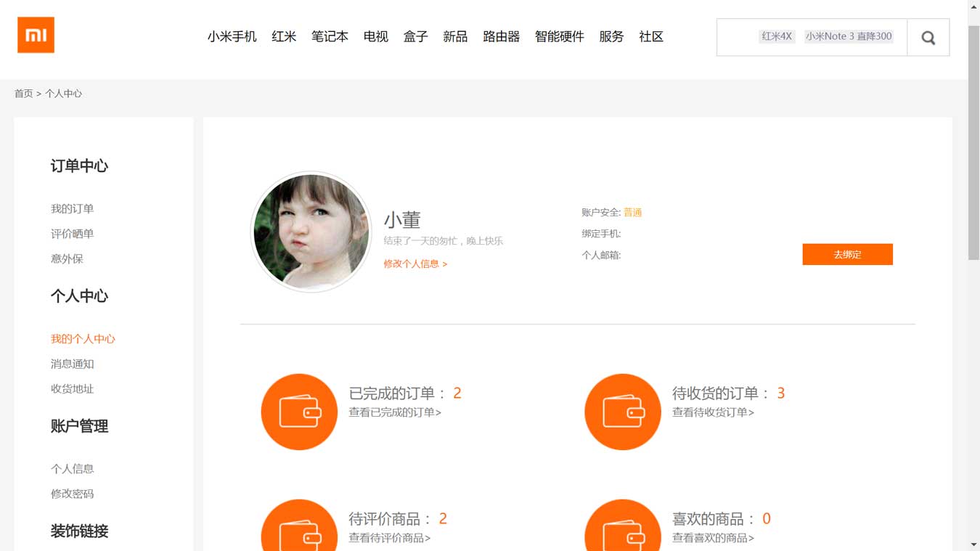980x551 pixels.
Task: Click the wallet icon for 已完成的订单
Action: pos(299,412)
